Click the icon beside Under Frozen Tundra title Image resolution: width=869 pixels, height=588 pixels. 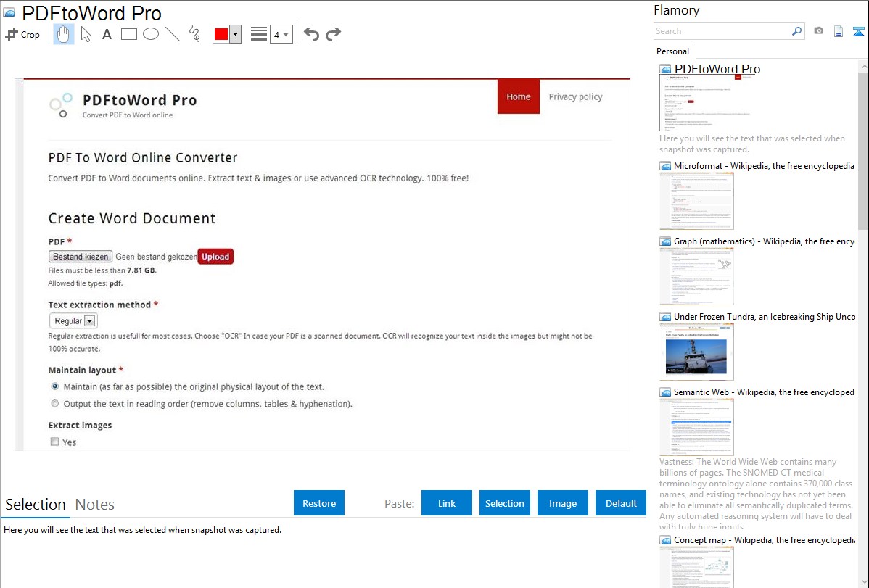coord(665,317)
